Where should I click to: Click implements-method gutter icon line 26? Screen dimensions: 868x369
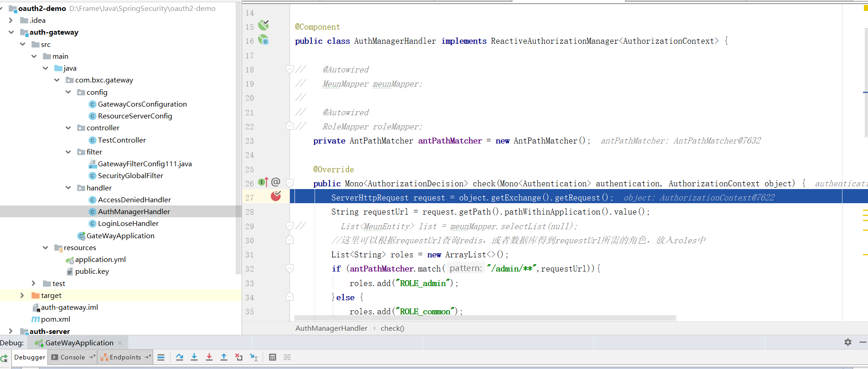point(263,183)
